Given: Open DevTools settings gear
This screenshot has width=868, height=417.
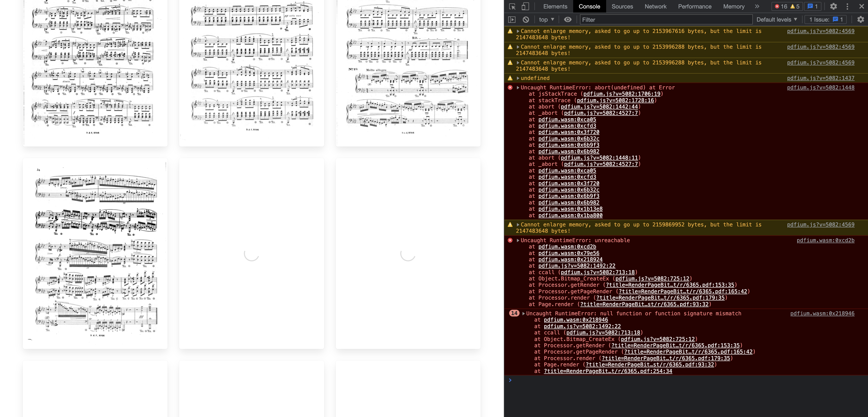Looking at the screenshot, I should [x=834, y=6].
